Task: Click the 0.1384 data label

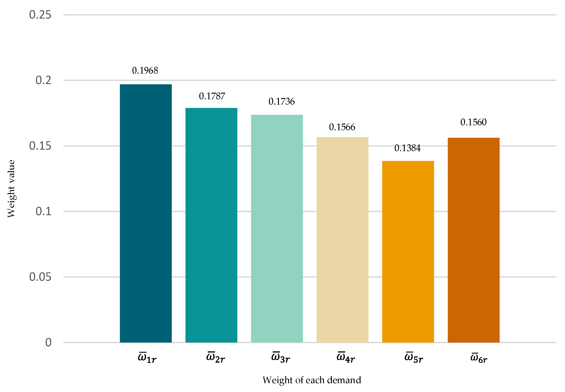Action: 408,148
